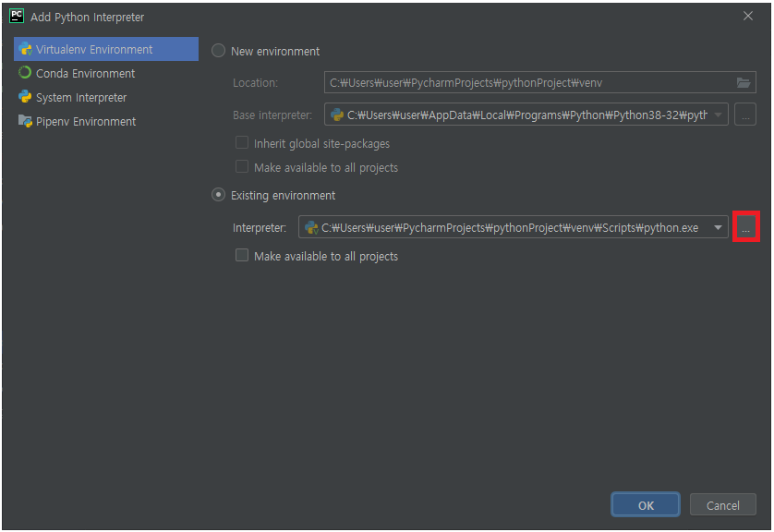
Task: Click the System Interpreter Python icon
Action: tap(25, 96)
